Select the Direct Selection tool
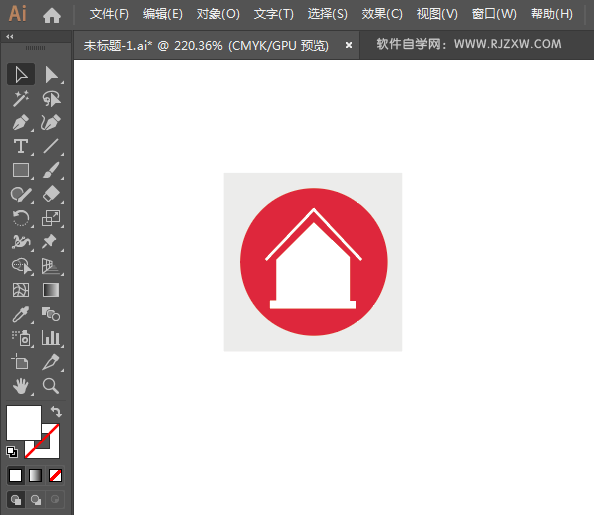Screen dimensions: 594x515 52,74
